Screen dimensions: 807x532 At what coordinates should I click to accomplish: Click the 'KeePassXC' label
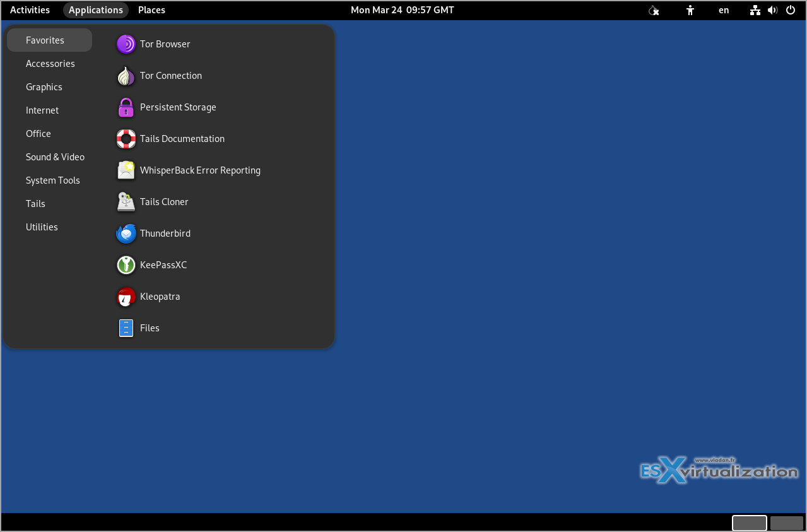(163, 265)
